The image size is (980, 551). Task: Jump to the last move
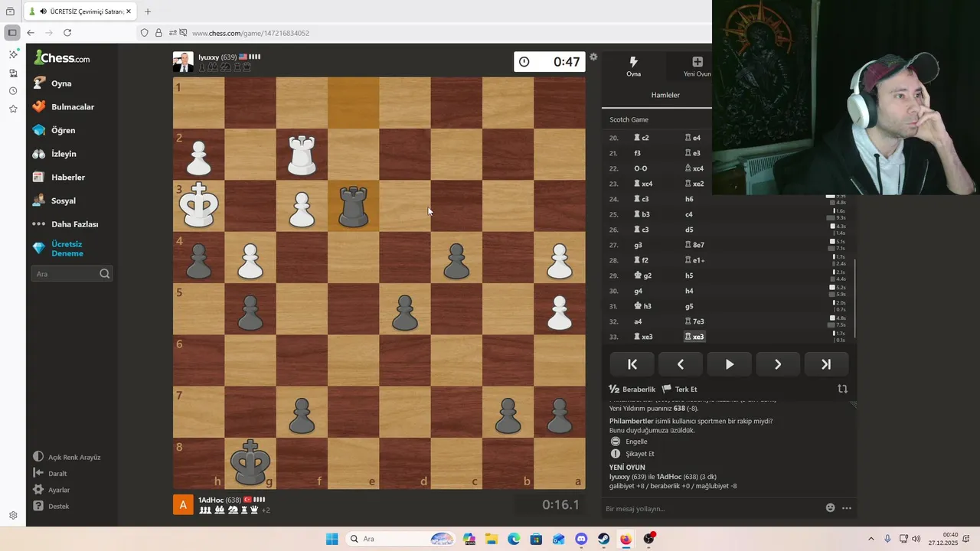[825, 364]
